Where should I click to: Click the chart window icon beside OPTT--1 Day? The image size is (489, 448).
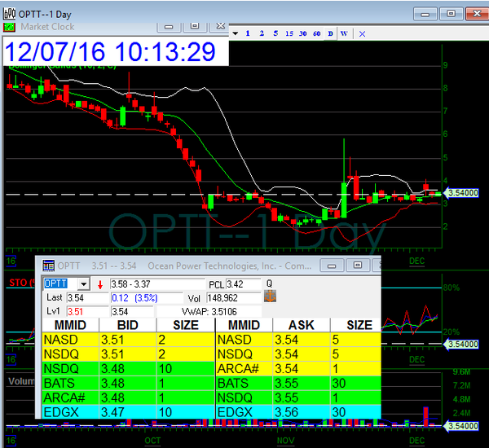coord(8,13)
